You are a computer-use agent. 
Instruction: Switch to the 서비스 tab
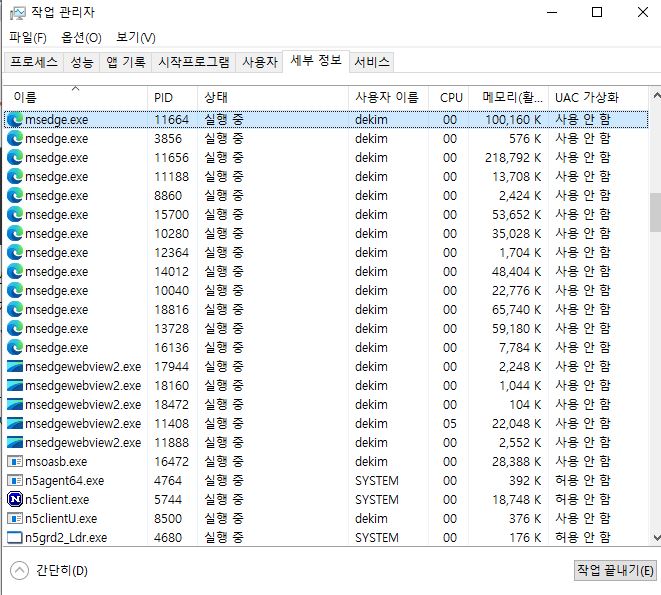point(372,62)
